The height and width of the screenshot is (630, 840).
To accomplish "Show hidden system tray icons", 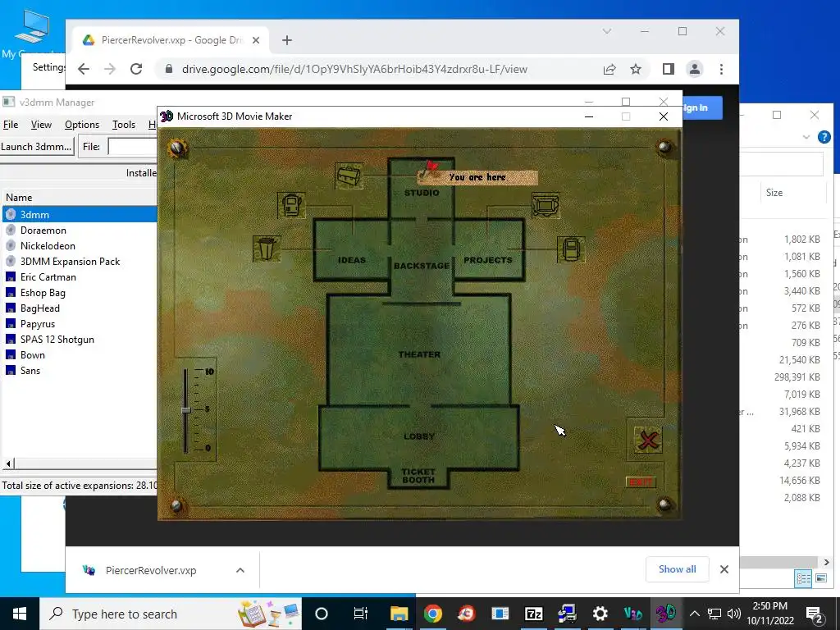I will pos(694,614).
